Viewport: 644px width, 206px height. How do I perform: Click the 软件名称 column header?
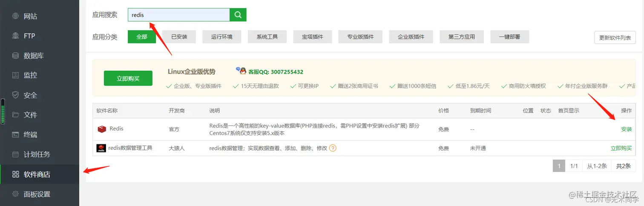pyautogui.click(x=107, y=111)
